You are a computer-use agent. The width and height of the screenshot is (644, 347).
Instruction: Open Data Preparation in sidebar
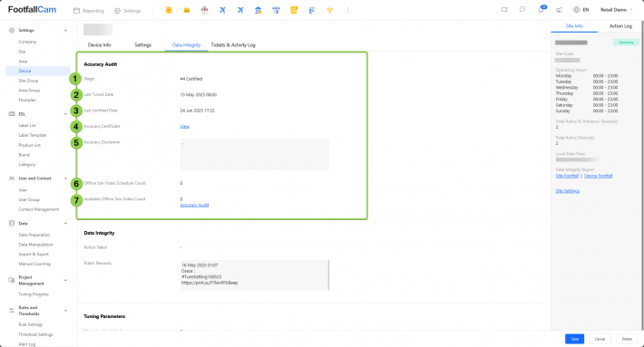pos(34,235)
